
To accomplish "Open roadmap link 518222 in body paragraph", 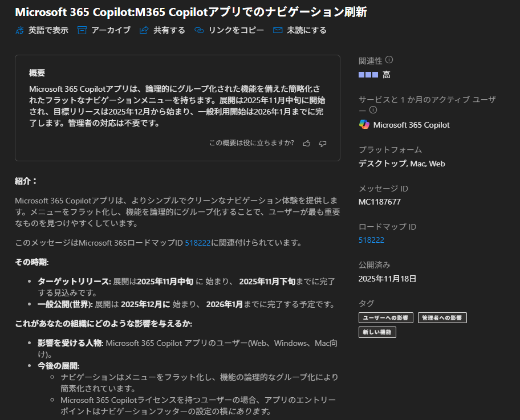I will [197, 243].
